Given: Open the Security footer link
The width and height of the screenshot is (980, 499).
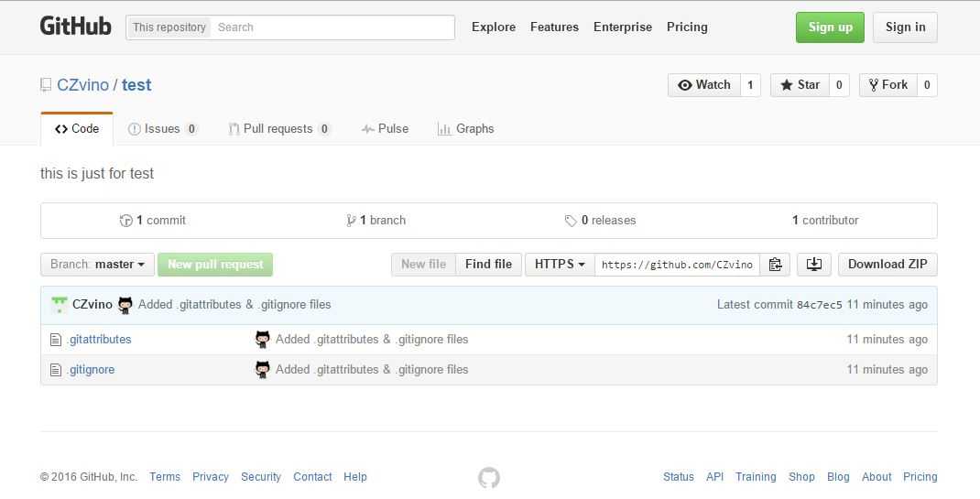Looking at the screenshot, I should (261, 477).
